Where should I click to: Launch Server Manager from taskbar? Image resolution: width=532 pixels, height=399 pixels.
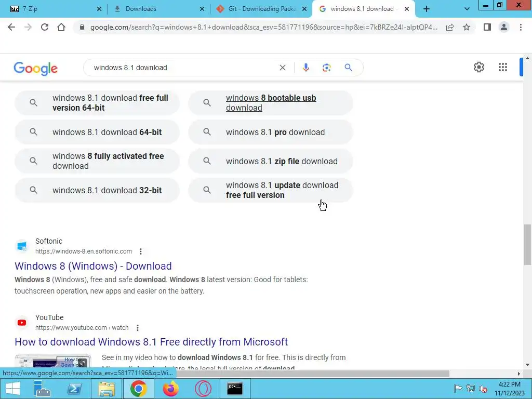tap(42, 389)
